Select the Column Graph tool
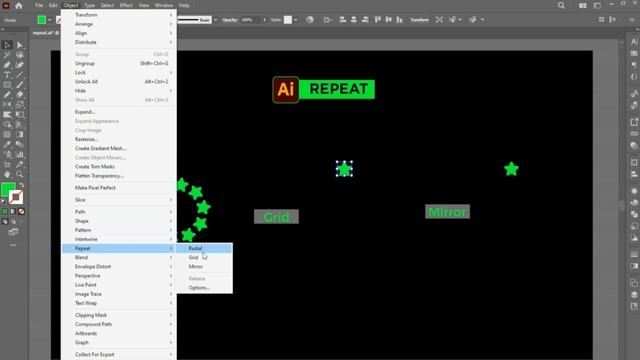 tap(19, 154)
